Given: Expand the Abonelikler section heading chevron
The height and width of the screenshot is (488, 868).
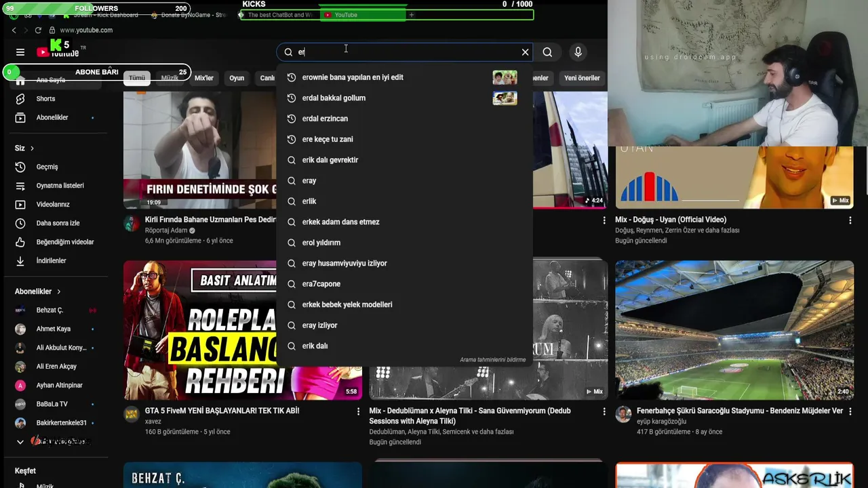Looking at the screenshot, I should tap(59, 291).
